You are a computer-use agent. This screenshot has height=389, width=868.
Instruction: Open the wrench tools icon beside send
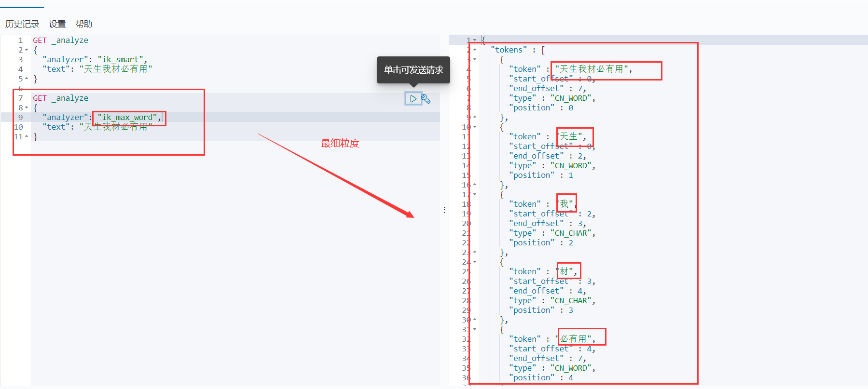pos(426,99)
